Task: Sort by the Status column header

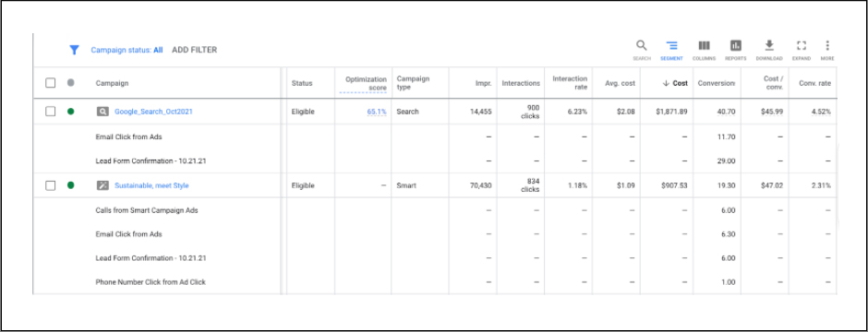Action: (302, 83)
